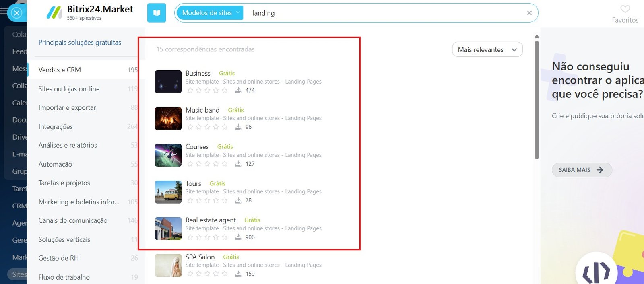Open Favoritos heart icon

pyautogui.click(x=625, y=9)
